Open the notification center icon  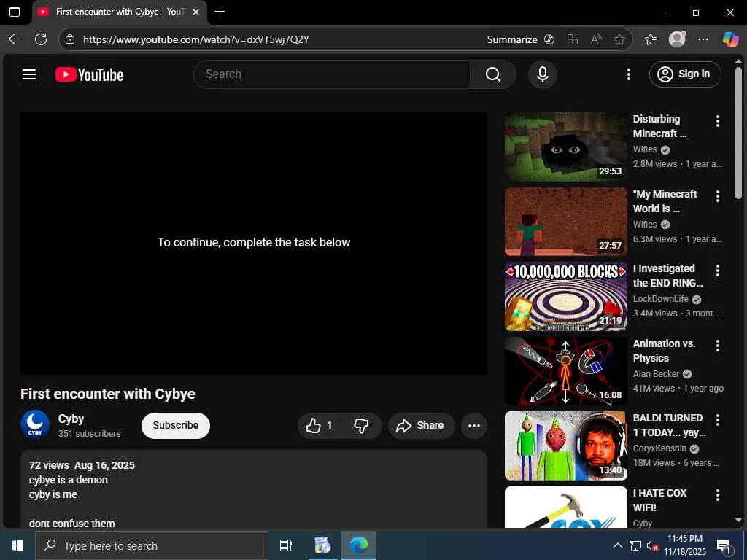point(724,545)
